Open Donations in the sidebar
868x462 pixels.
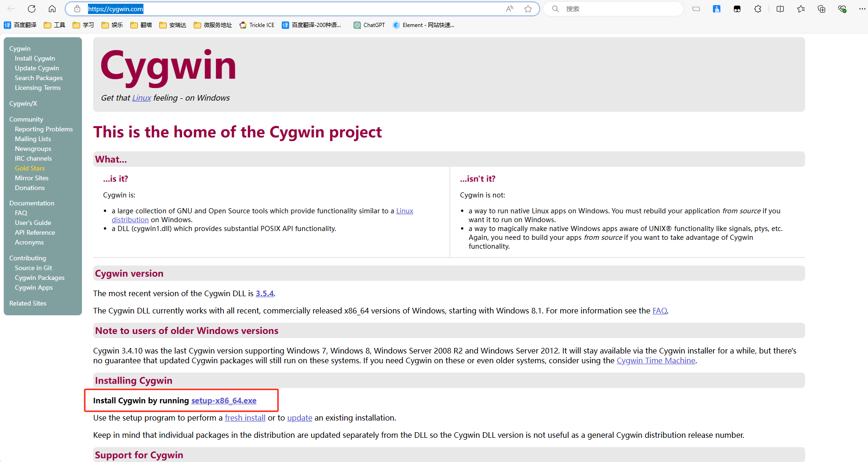[x=30, y=188]
